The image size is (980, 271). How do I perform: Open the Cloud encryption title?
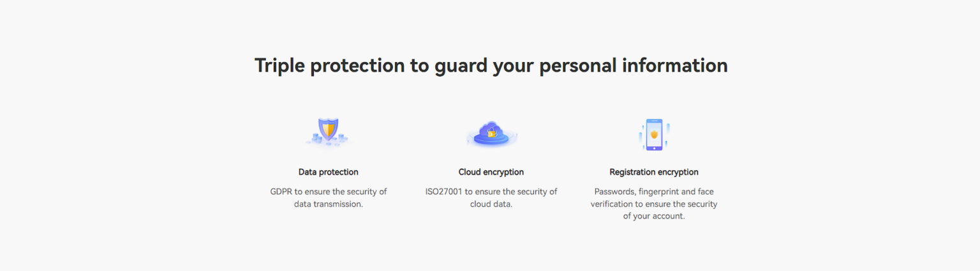[x=491, y=172]
